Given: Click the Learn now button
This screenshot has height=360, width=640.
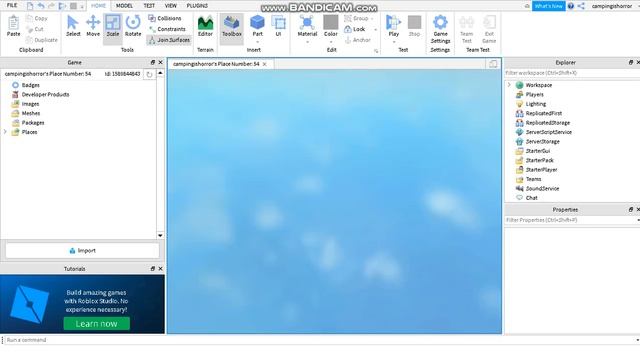Looking at the screenshot, I should point(97,324).
